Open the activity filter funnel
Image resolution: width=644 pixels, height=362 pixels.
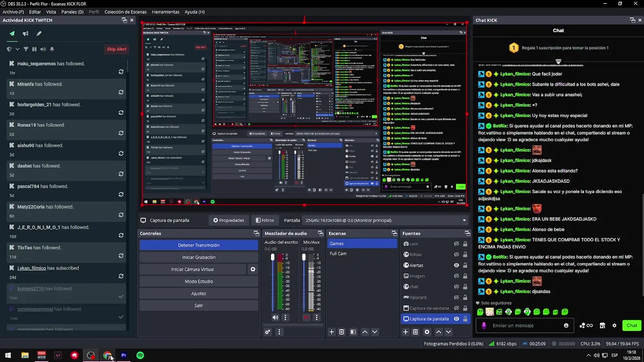(26, 49)
